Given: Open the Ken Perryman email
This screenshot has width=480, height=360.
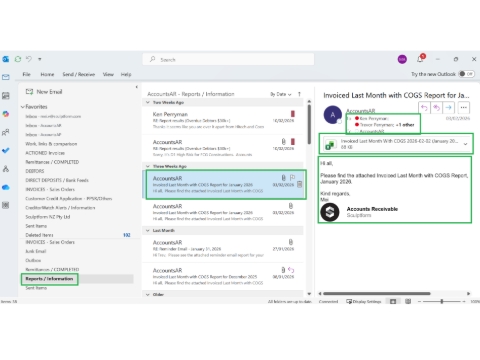Looking at the screenshot, I should click(x=223, y=120).
